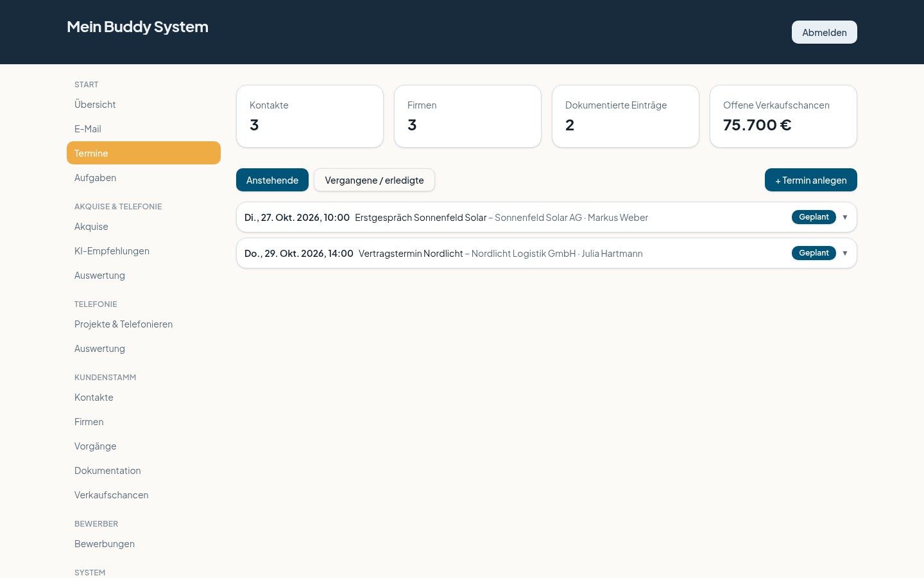The height and width of the screenshot is (578, 924).
Task: Switch to Vergangene / erledigte tab
Action: pos(374,180)
